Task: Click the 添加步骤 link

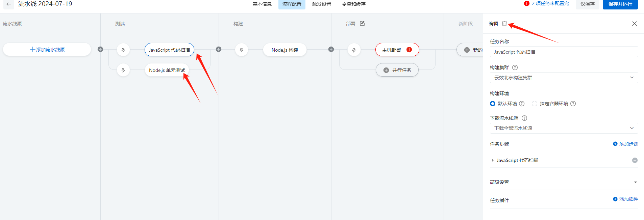Action: coord(625,144)
